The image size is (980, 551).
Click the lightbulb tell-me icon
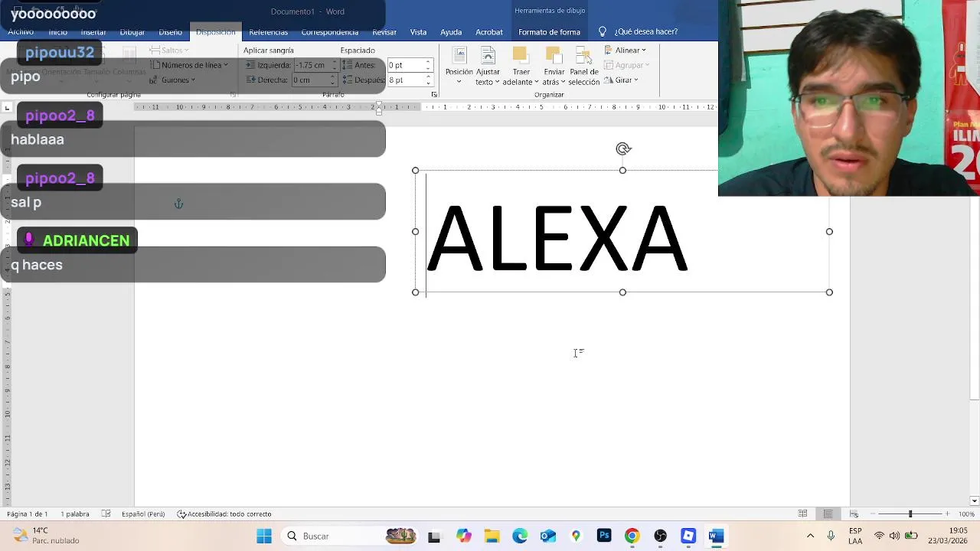click(x=602, y=31)
